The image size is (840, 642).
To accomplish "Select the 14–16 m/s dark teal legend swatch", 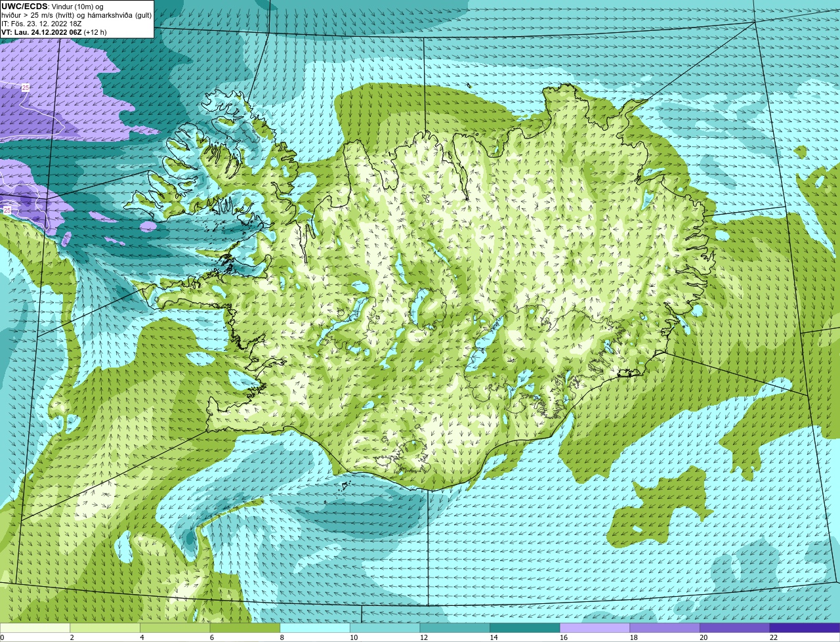I will (x=525, y=628).
